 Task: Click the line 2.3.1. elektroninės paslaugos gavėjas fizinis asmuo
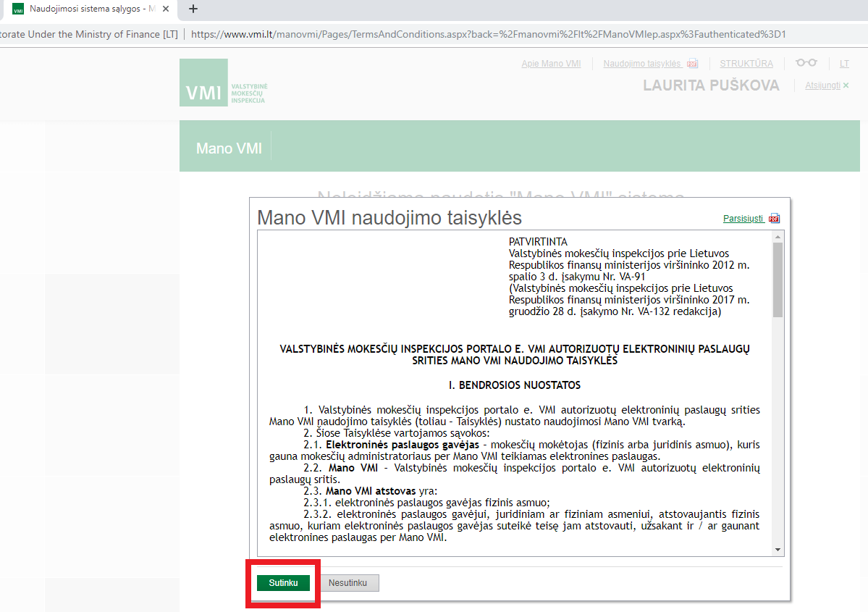(427, 503)
